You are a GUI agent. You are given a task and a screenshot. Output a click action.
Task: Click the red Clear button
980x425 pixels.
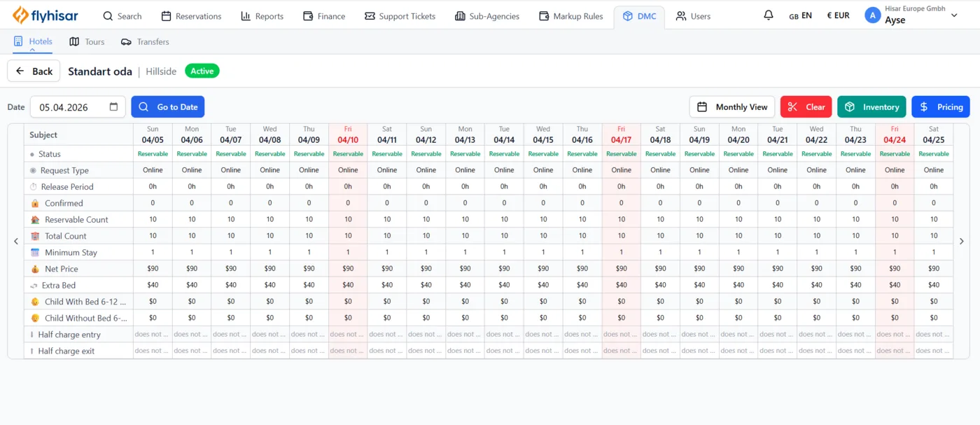[806, 107]
